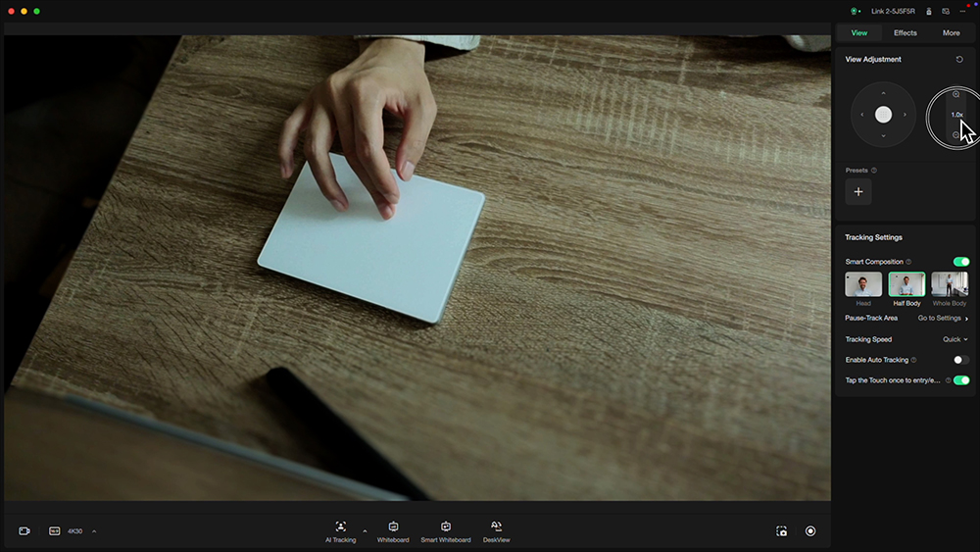Select the Whole Body composition thumbnail

coord(950,284)
